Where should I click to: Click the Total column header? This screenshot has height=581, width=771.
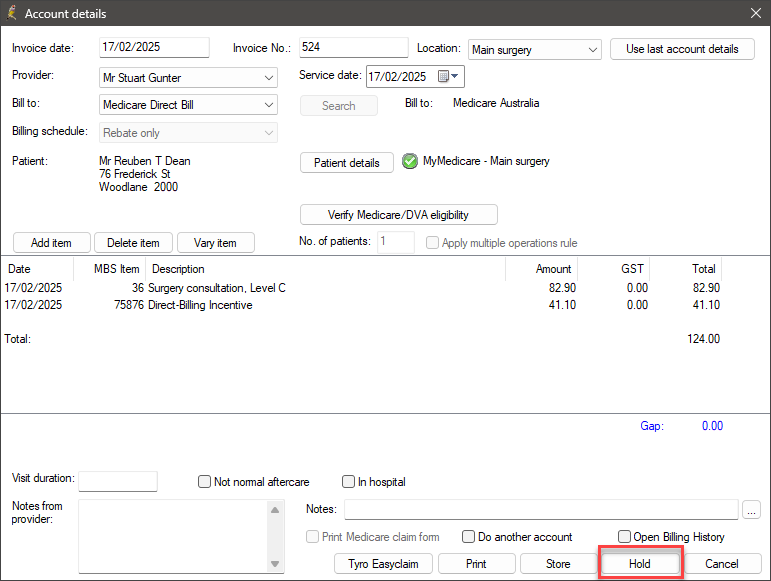pos(686,269)
